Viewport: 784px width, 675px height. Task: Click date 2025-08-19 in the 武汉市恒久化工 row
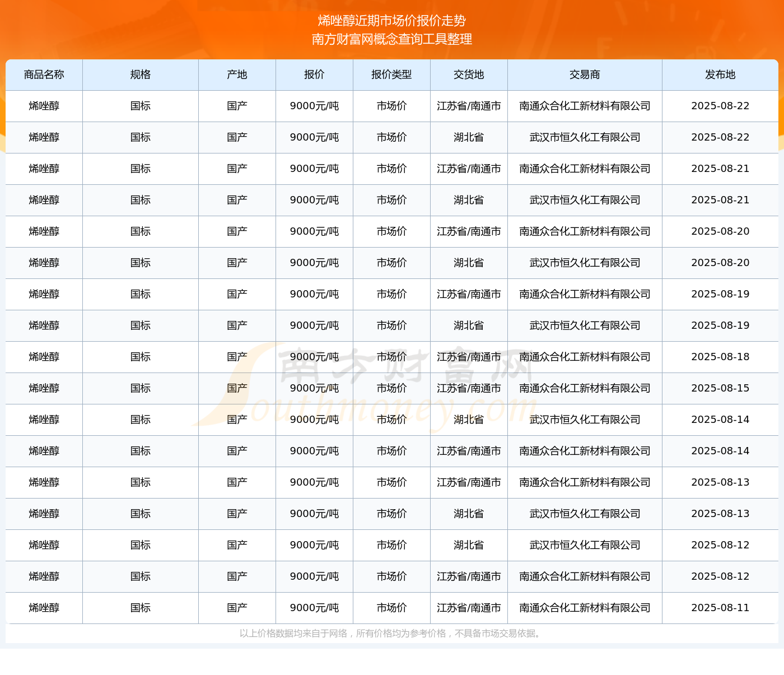(721, 325)
